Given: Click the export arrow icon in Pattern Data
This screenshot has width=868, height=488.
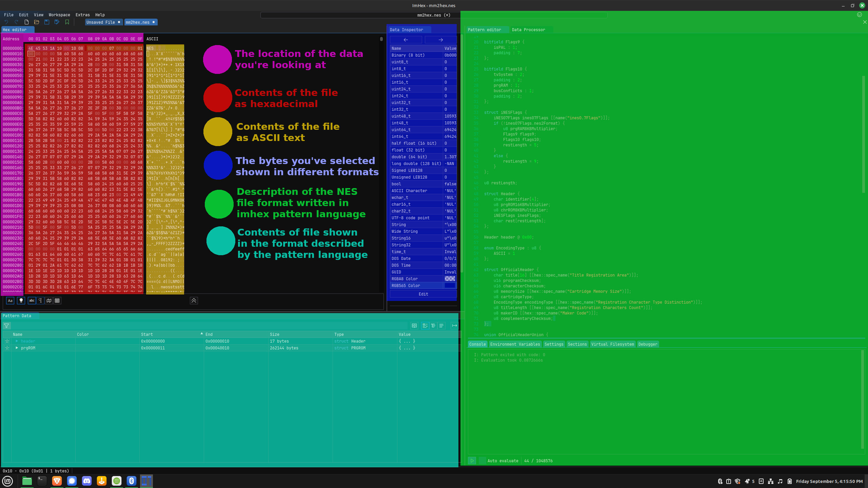Looking at the screenshot, I should pyautogui.click(x=455, y=326).
